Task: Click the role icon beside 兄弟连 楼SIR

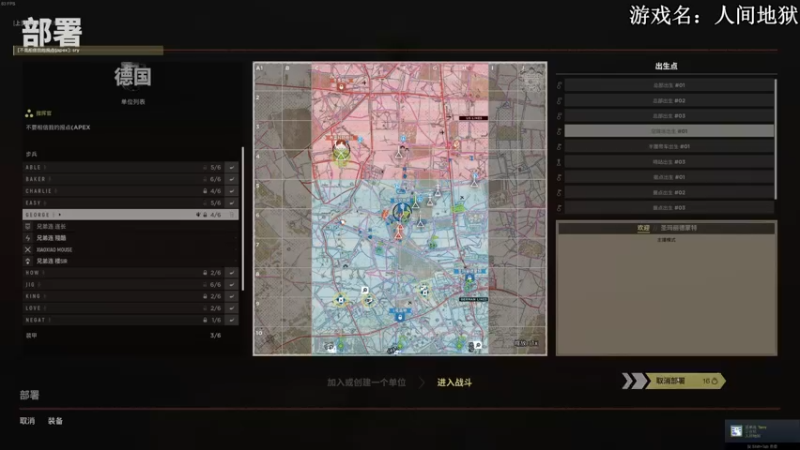Action: [x=28, y=261]
